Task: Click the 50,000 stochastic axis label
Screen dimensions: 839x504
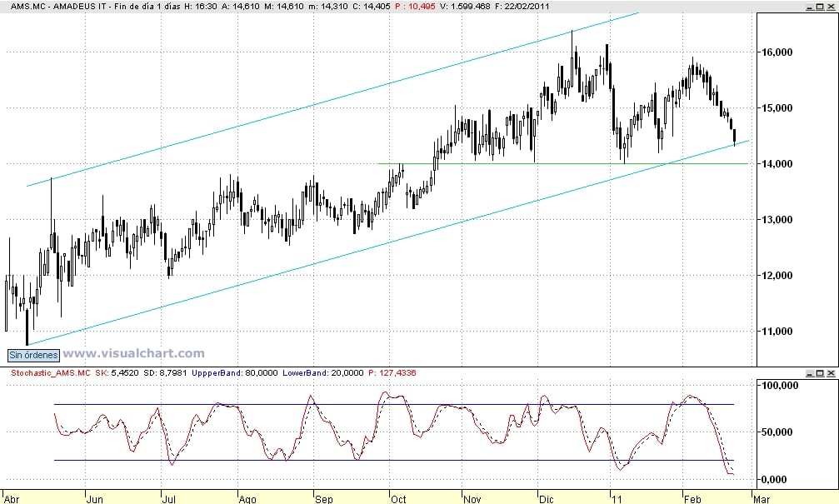Action: coord(777,432)
